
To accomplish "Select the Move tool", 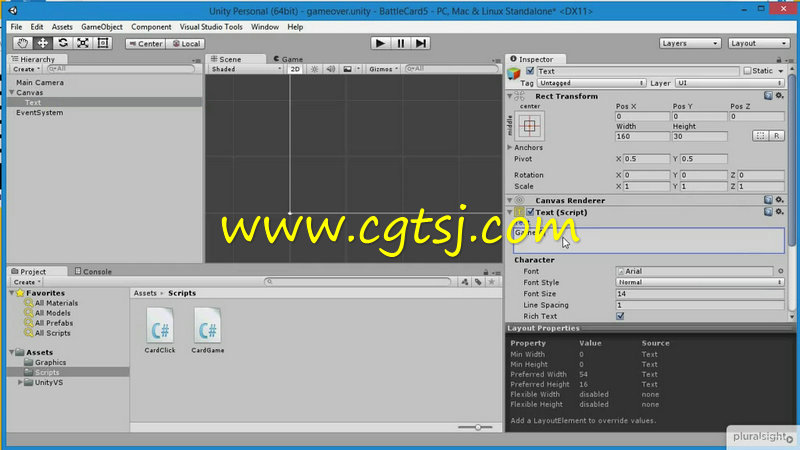I will pyautogui.click(x=42, y=43).
